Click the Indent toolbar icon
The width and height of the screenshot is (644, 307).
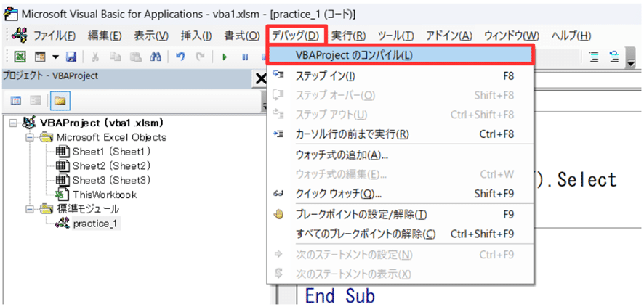point(593,57)
